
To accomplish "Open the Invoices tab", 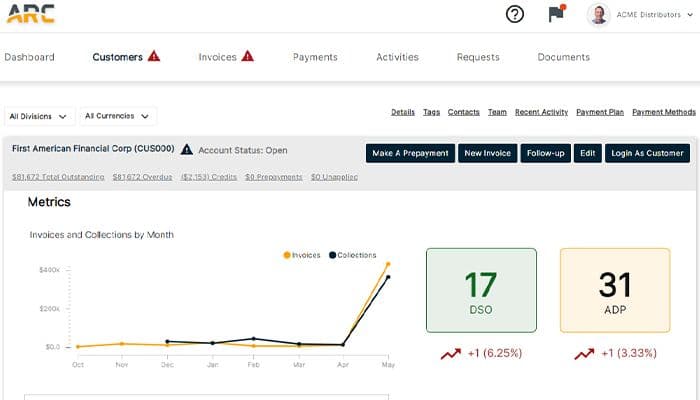I will pyautogui.click(x=217, y=57).
